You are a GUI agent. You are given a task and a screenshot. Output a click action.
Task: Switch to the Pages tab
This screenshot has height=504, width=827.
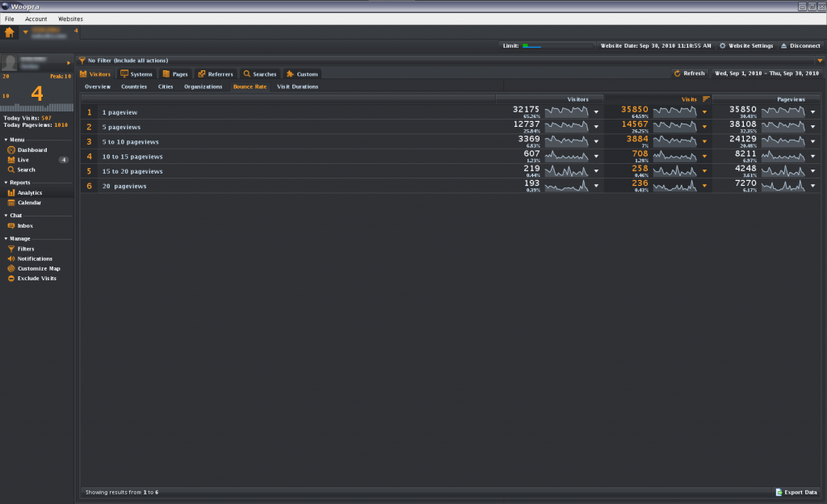coord(175,73)
